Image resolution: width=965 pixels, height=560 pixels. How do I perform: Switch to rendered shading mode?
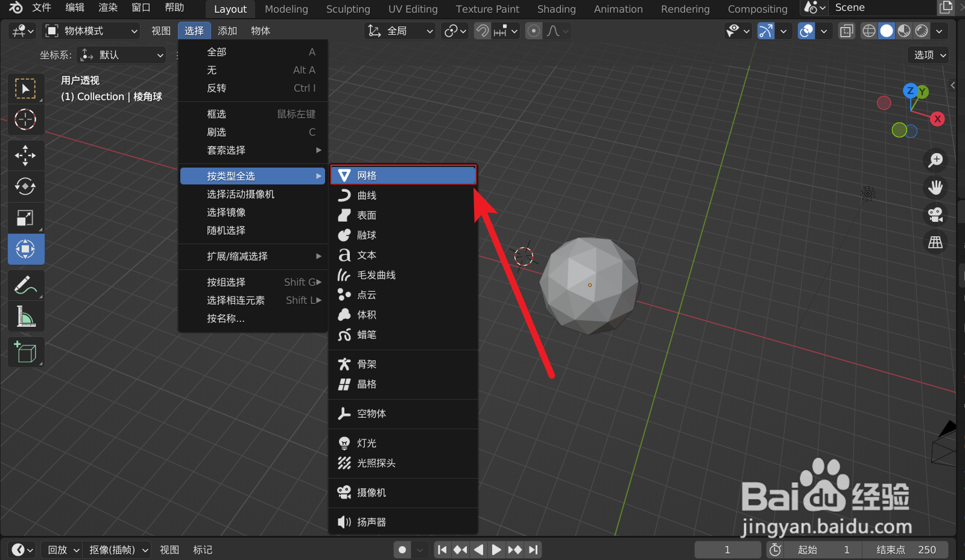[922, 31]
